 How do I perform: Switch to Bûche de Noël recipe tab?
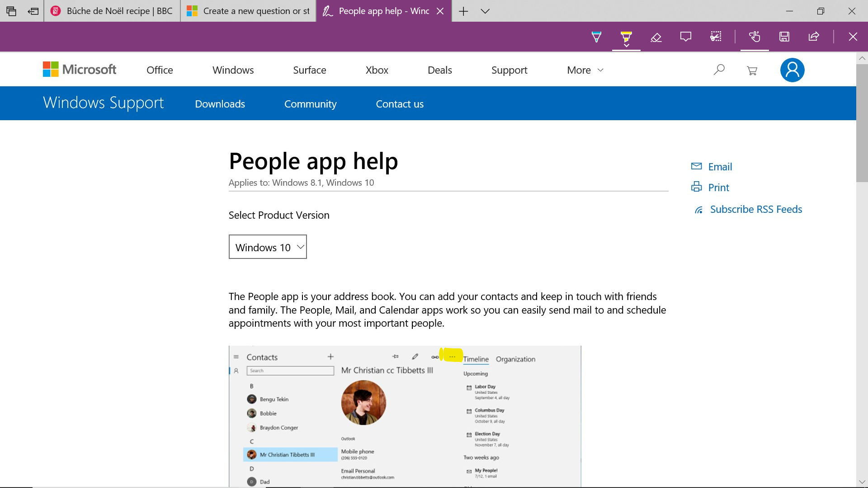pyautogui.click(x=112, y=11)
